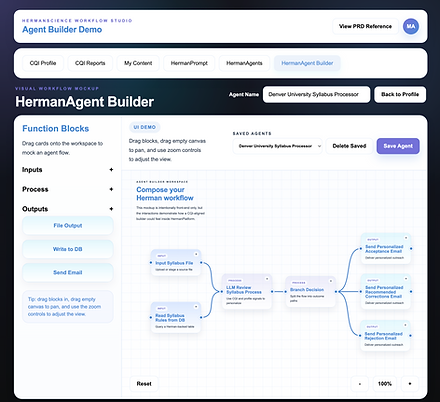The width and height of the screenshot is (440, 402).
Task: Click the Acceptance Email node's input port
Action: click(361, 249)
